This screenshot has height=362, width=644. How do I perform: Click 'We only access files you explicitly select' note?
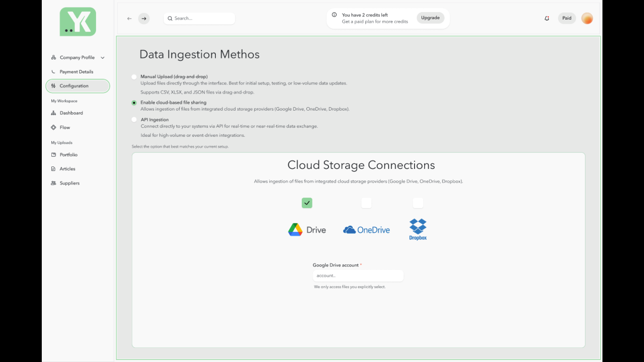(x=350, y=287)
